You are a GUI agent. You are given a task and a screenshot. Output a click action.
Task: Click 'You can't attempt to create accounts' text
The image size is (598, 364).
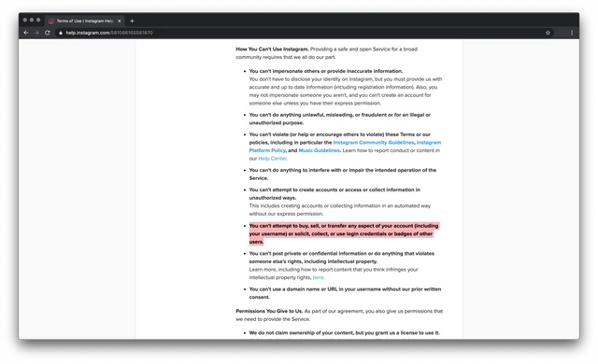tap(335, 194)
